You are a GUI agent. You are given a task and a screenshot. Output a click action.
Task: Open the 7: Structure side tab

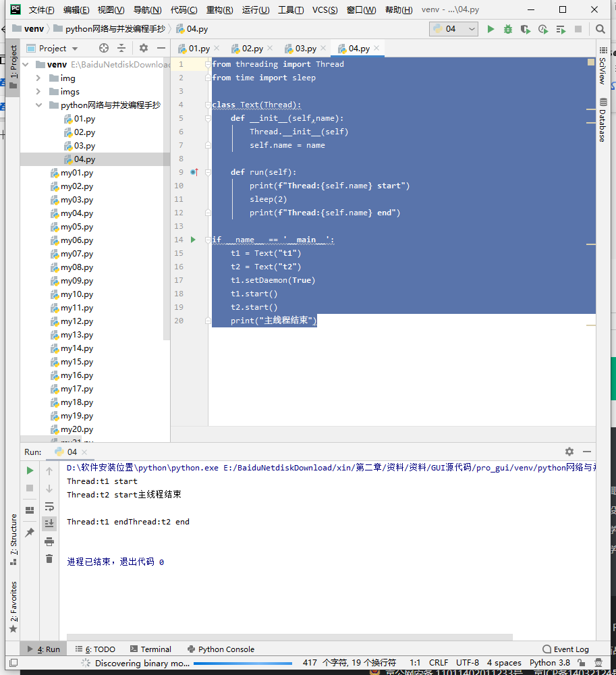(x=13, y=539)
